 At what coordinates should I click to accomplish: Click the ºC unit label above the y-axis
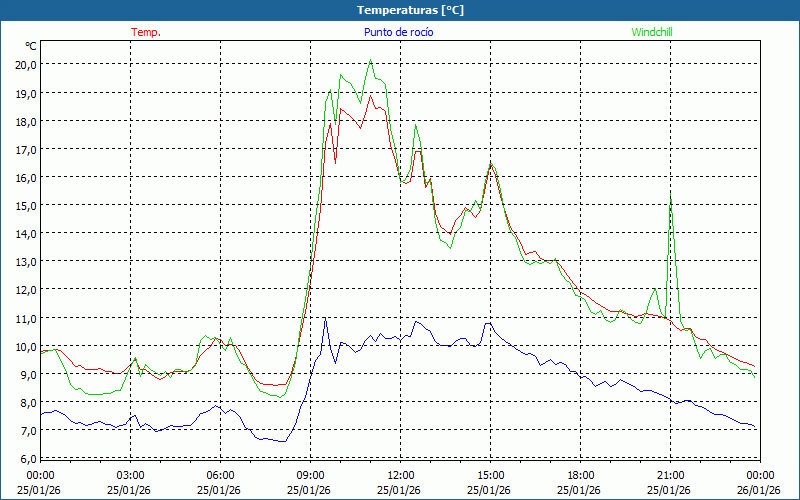tap(31, 46)
